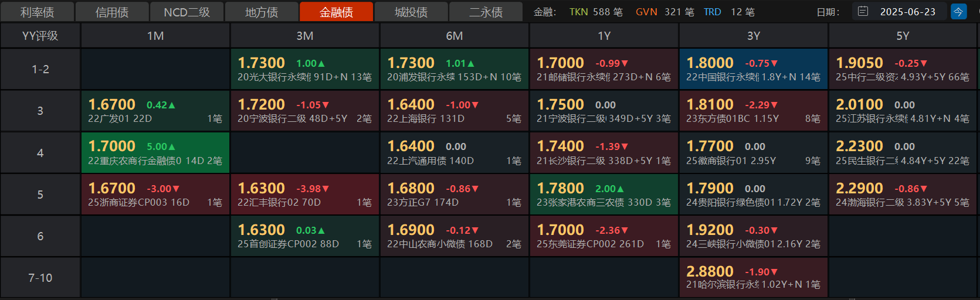Open the 21长沙银行二级 cell
Image resolution: width=980 pixels, height=300 pixels.
(604, 153)
